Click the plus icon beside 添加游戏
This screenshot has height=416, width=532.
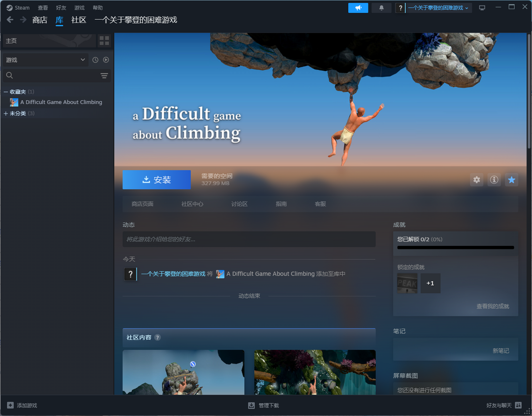pos(10,405)
